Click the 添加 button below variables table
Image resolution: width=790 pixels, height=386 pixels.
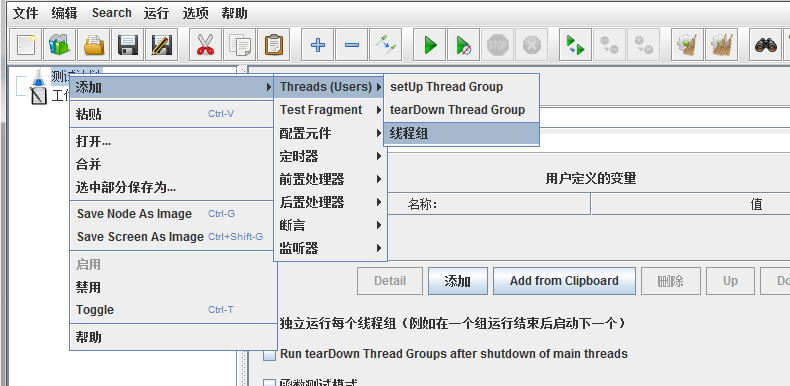(457, 281)
